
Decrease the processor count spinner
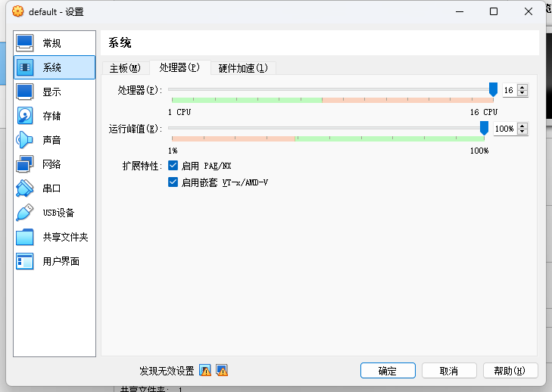pyautogui.click(x=522, y=93)
